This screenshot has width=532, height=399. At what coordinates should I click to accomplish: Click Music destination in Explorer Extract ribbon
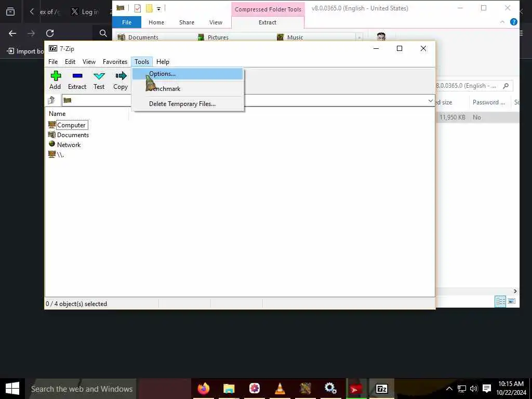click(290, 37)
